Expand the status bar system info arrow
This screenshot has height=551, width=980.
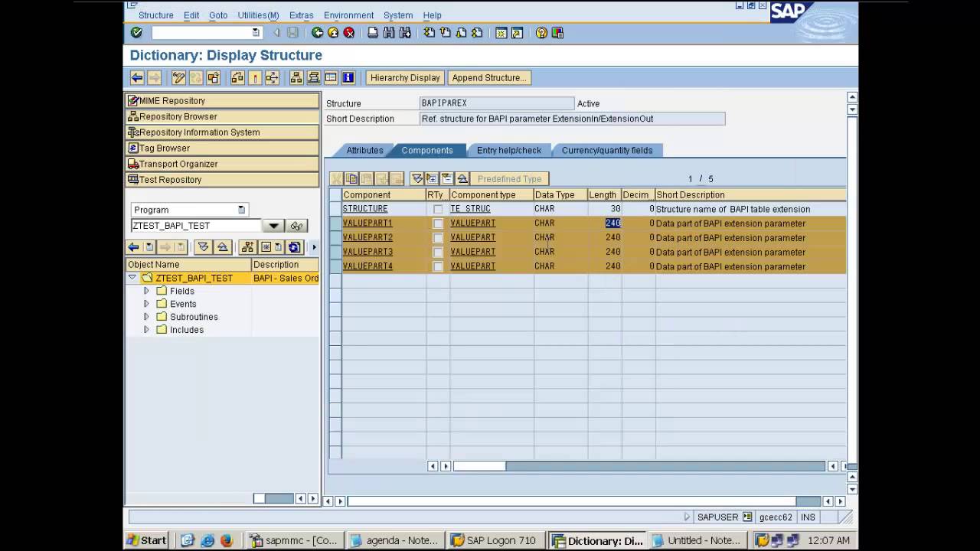687,517
